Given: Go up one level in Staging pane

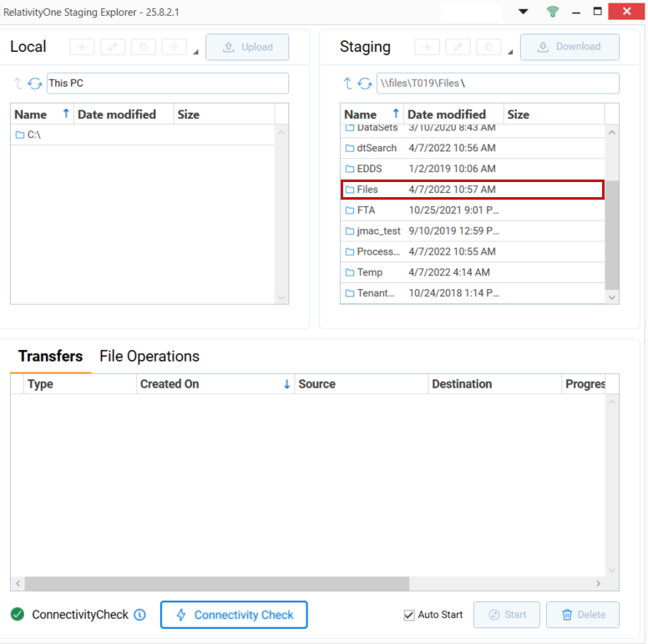Looking at the screenshot, I should 347,84.
